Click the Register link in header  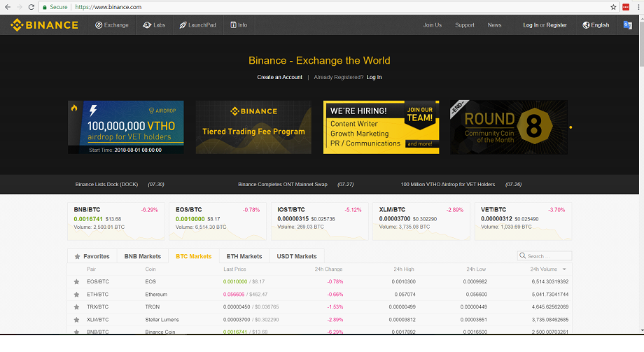pos(556,25)
